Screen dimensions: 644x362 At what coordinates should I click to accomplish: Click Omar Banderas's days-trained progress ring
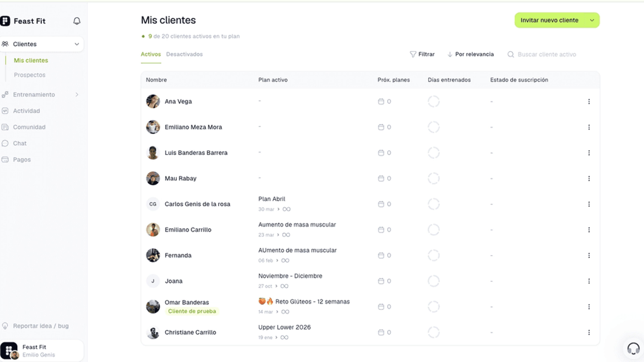click(434, 307)
